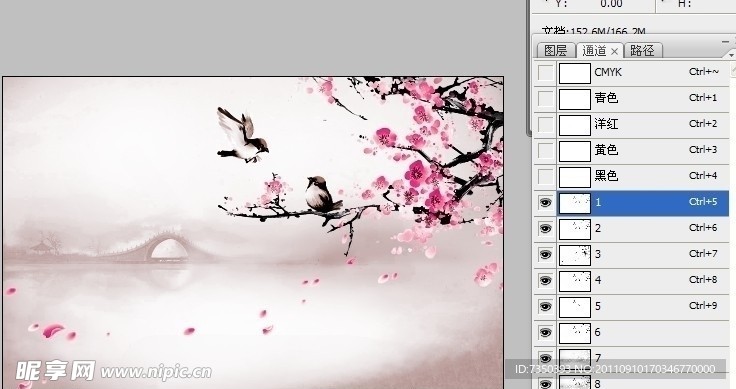736x389 pixels.
Task: Hide channel 5 via its eye icon
Action: (x=545, y=306)
